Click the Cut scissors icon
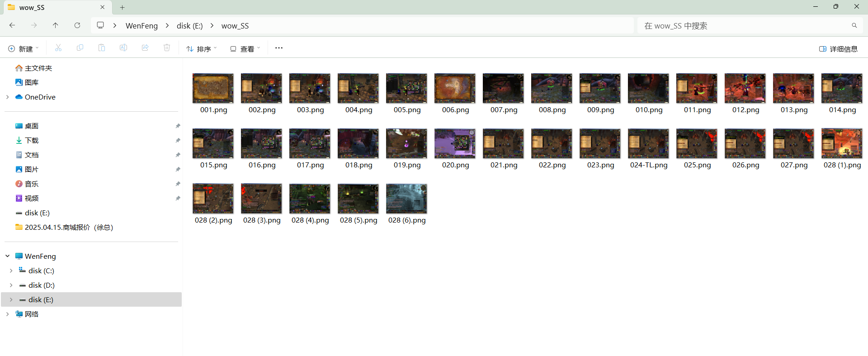Image resolution: width=868 pixels, height=356 pixels. click(58, 48)
